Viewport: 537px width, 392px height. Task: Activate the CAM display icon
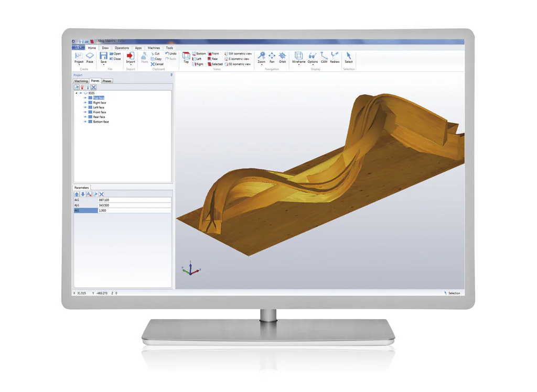(x=324, y=57)
